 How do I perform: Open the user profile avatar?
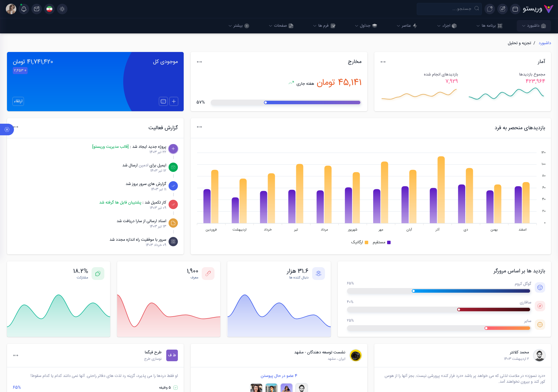(11, 9)
